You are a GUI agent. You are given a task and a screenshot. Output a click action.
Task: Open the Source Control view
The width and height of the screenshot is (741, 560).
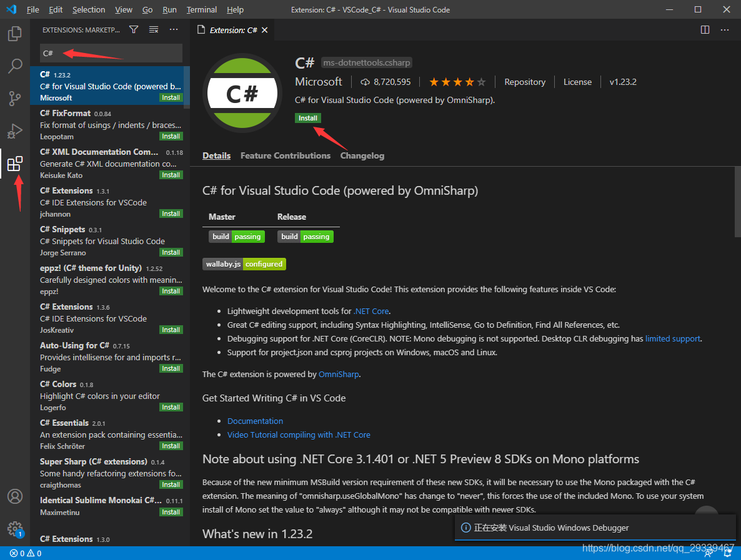pyautogui.click(x=14, y=98)
